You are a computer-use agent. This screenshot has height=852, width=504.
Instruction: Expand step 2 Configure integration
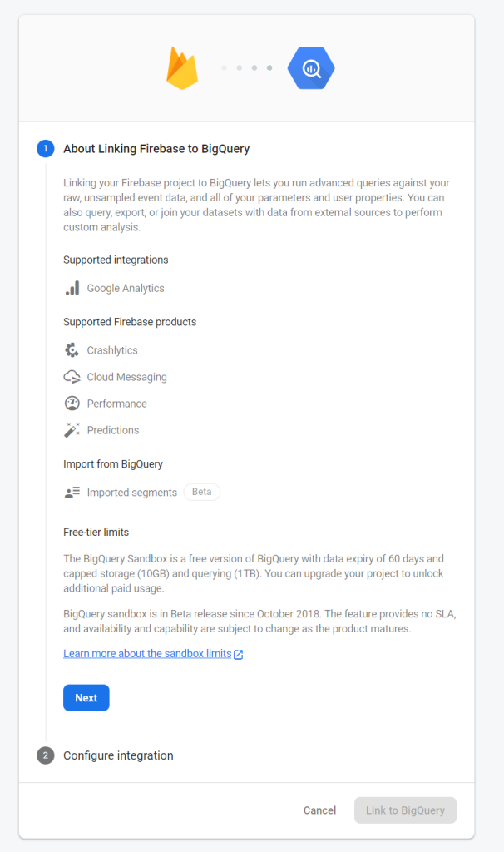tap(118, 755)
